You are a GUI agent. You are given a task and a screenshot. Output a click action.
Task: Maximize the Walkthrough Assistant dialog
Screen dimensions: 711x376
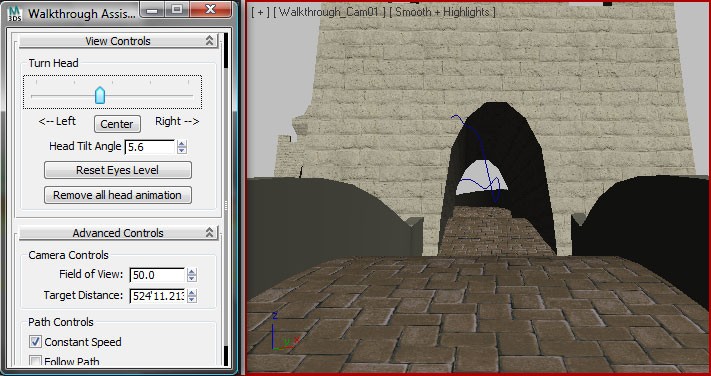click(x=177, y=9)
